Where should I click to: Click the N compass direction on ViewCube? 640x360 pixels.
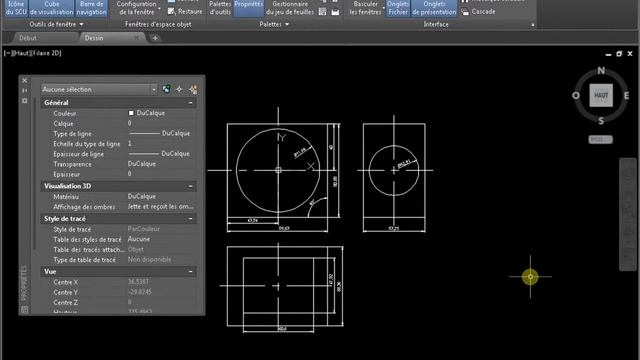coord(601,71)
